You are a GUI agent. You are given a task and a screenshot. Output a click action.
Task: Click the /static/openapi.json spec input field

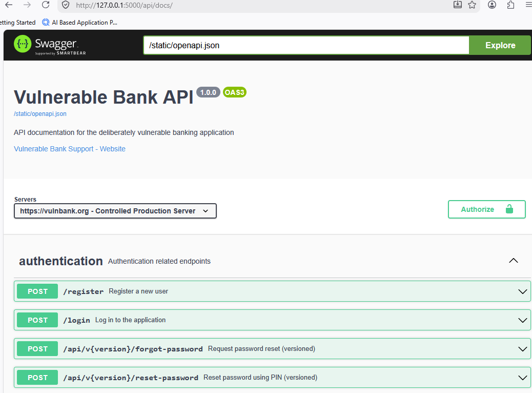tap(306, 45)
